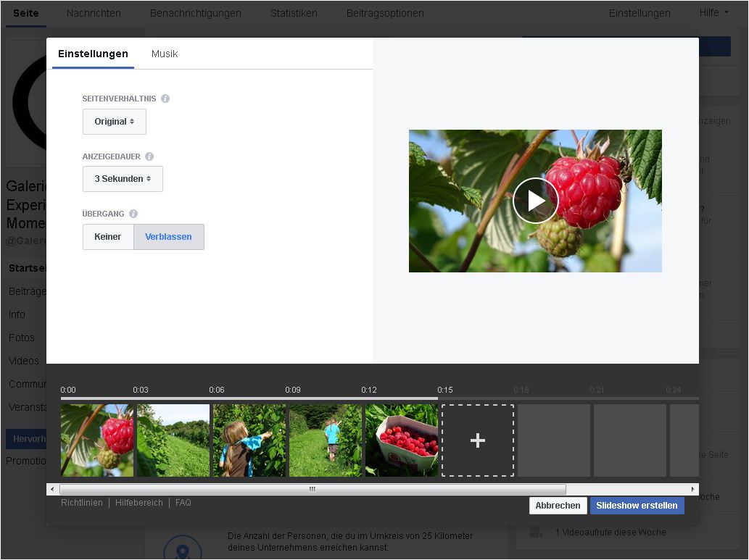Click the Slideshow erstellen button
The width and height of the screenshot is (749, 560).
(637, 506)
